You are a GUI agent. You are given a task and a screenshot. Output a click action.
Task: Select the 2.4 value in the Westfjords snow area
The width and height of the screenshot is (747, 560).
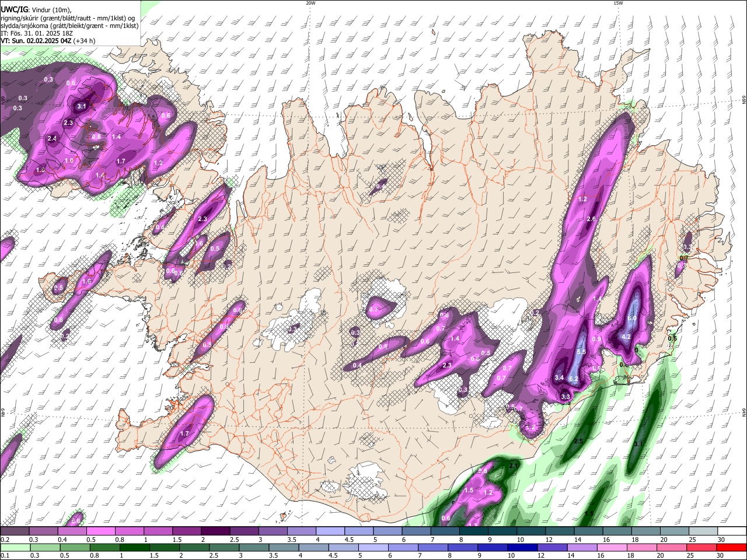[x=52, y=138]
